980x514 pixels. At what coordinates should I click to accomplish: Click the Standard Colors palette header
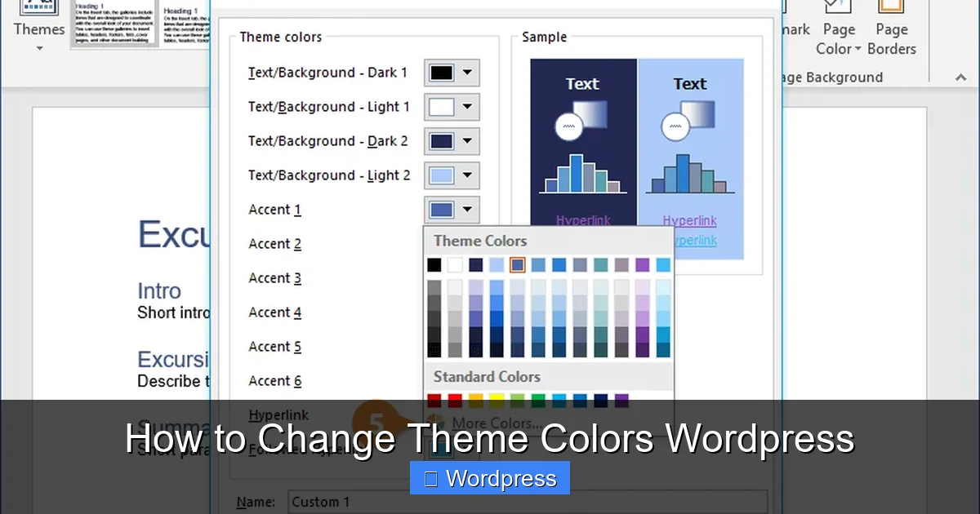tap(487, 377)
